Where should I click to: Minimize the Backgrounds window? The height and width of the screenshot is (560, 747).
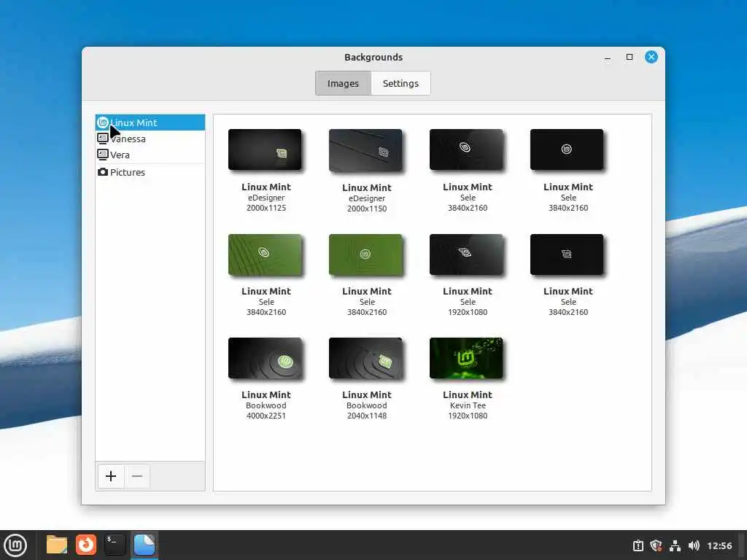click(x=608, y=58)
